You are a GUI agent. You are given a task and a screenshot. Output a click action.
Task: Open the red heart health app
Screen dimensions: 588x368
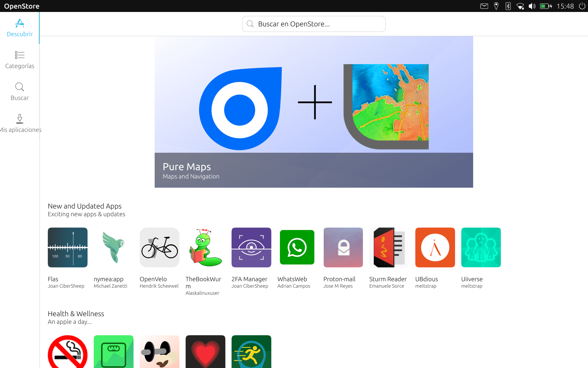click(205, 352)
